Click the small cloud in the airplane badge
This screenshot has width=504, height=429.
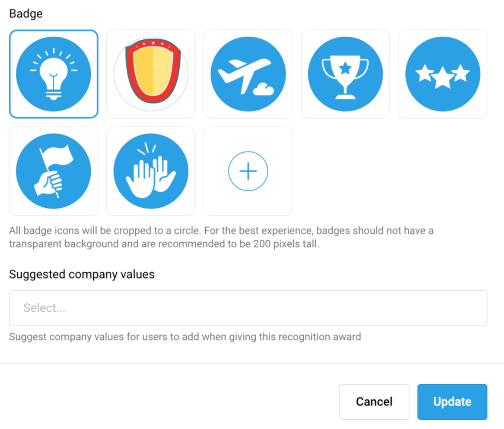tap(263, 90)
